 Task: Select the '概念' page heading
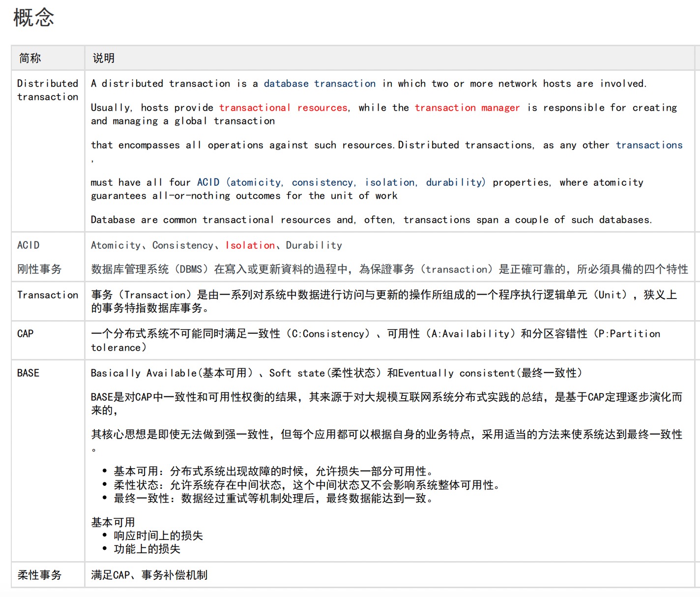[x=33, y=18]
